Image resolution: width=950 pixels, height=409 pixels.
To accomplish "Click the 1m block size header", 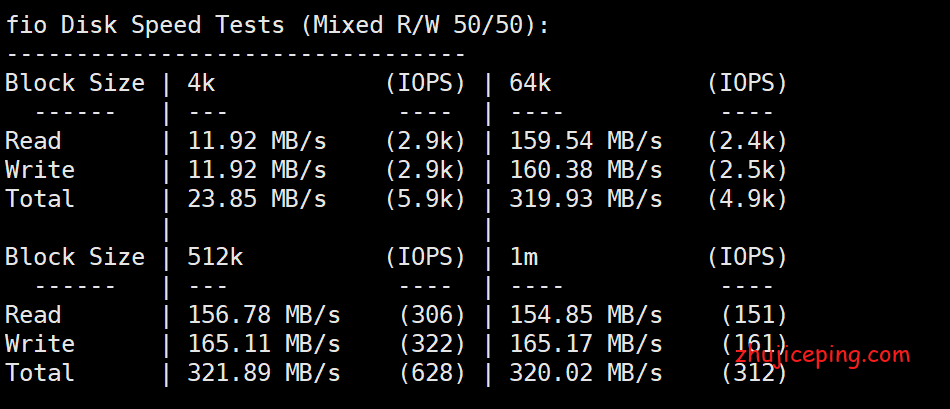I will click(523, 258).
